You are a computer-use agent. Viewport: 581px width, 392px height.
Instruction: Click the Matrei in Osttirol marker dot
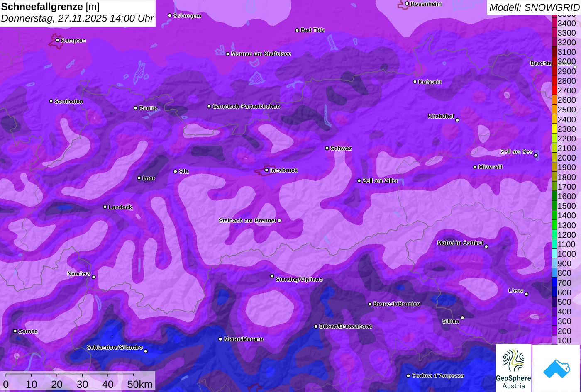[486, 246]
